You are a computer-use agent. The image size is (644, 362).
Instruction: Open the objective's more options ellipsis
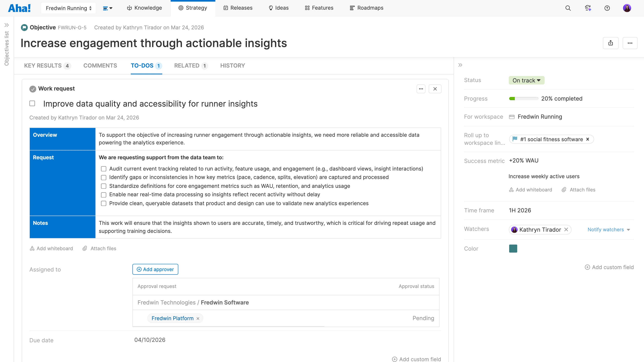[630, 43]
